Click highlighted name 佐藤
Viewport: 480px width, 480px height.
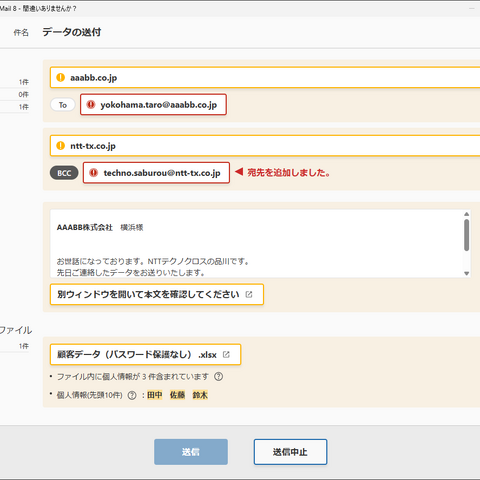click(x=177, y=395)
